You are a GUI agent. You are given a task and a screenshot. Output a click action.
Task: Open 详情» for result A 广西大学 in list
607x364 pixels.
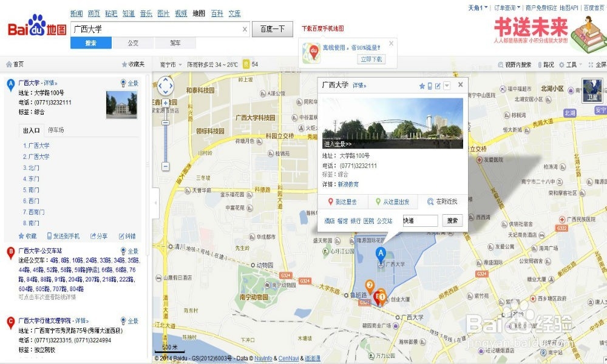click(x=50, y=83)
